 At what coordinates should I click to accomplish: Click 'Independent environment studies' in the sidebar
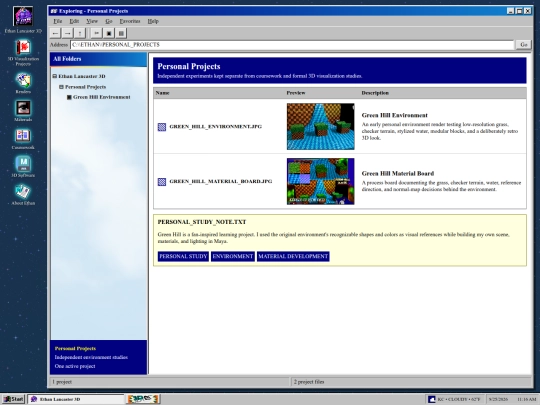[x=91, y=357]
